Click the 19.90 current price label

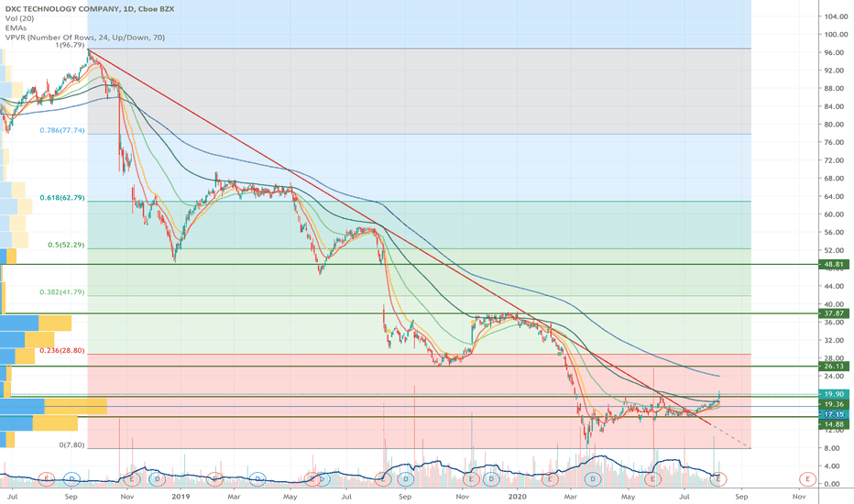pyautogui.click(x=833, y=394)
